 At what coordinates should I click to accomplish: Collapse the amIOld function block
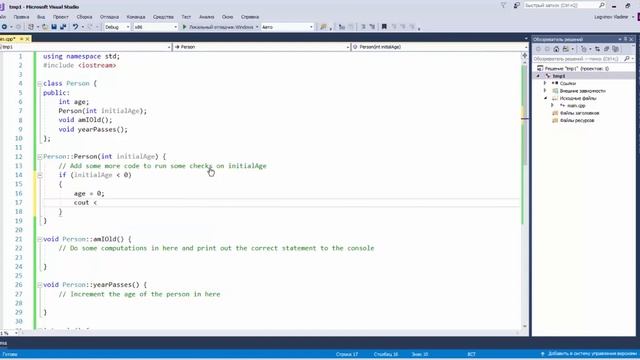point(40,239)
